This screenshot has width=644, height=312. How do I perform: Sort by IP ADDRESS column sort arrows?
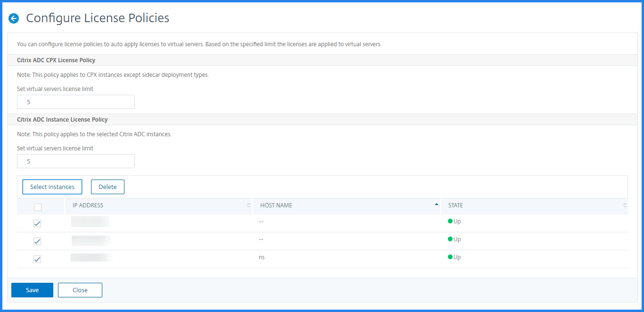point(248,205)
